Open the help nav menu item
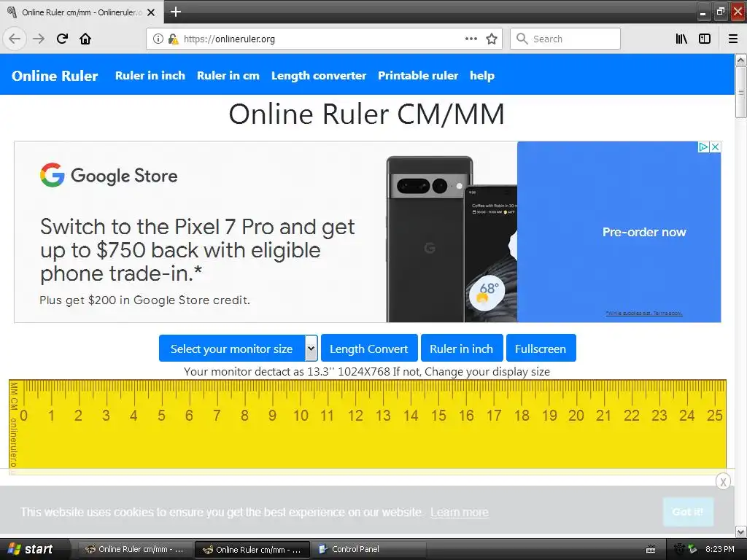The image size is (747, 560). pos(482,75)
